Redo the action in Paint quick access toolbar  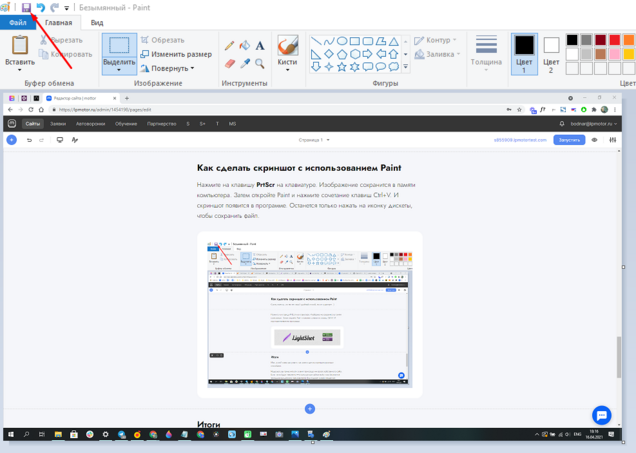[x=54, y=7]
